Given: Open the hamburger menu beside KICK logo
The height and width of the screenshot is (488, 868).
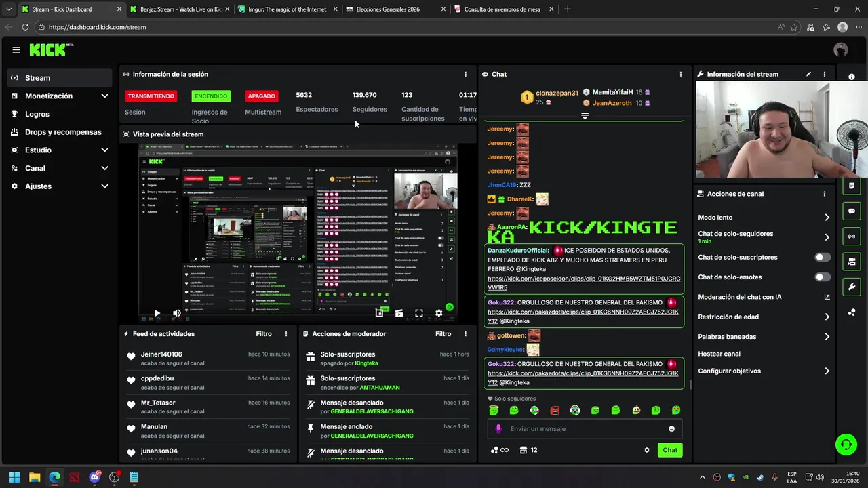Looking at the screenshot, I should (16, 49).
